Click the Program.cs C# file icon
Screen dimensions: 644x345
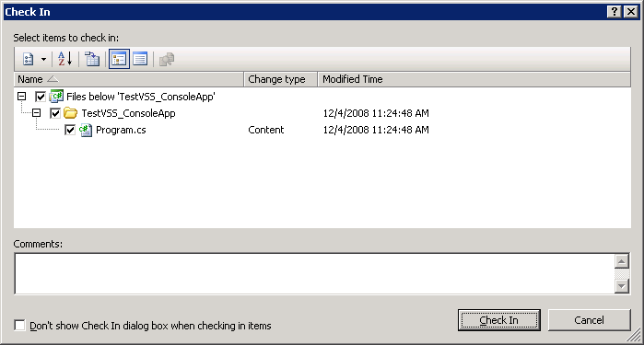pyautogui.click(x=86, y=130)
